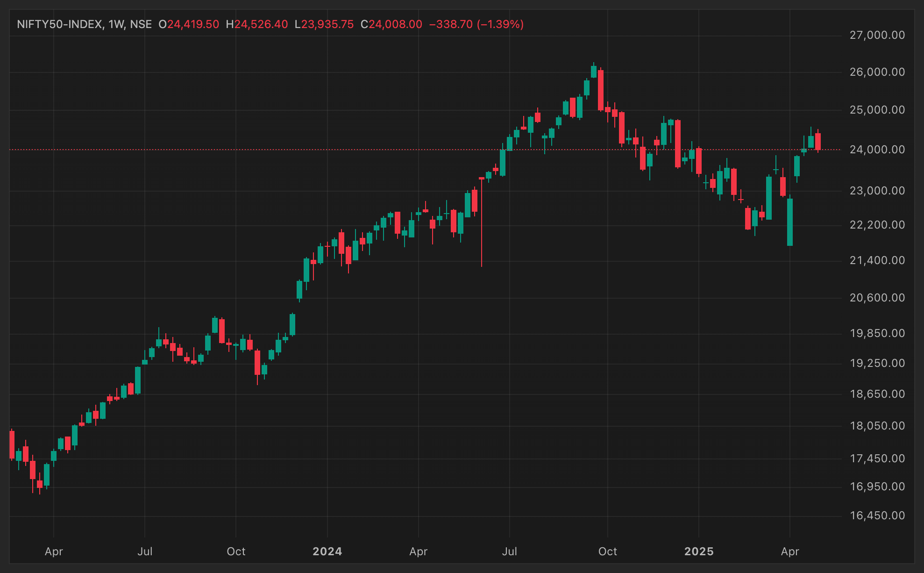Click the long-wick red candle before Jul 2024
This screenshot has width=924, height=573.
[x=482, y=222]
